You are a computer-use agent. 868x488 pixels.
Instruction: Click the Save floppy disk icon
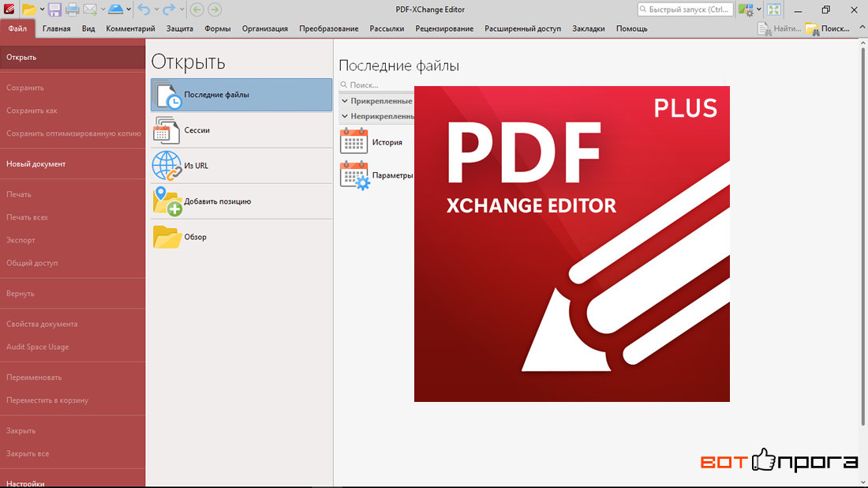pos(54,9)
